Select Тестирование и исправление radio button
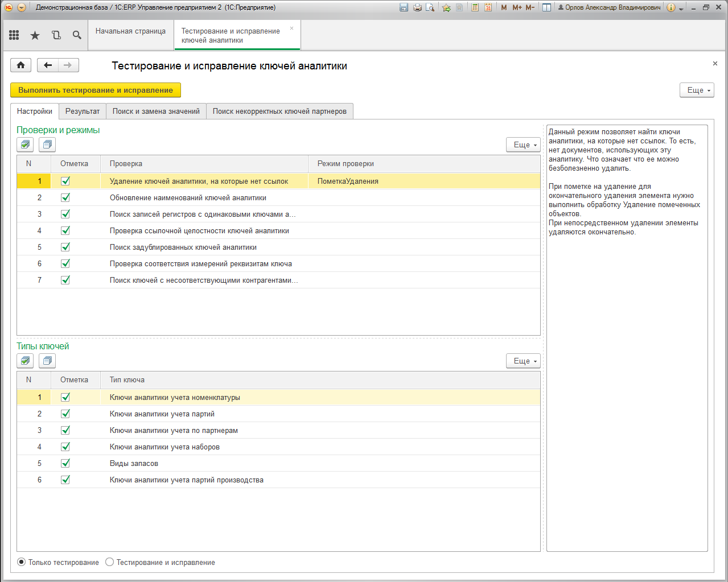 tap(110, 562)
